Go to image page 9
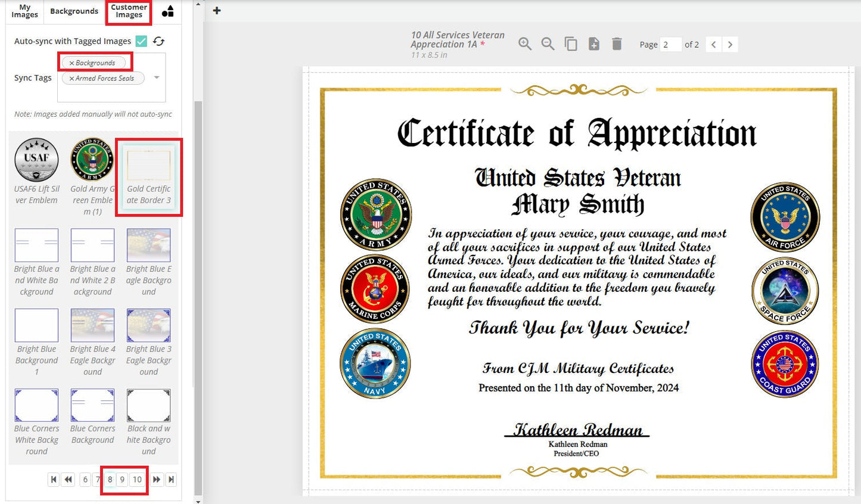This screenshot has width=861, height=504. pos(122,480)
